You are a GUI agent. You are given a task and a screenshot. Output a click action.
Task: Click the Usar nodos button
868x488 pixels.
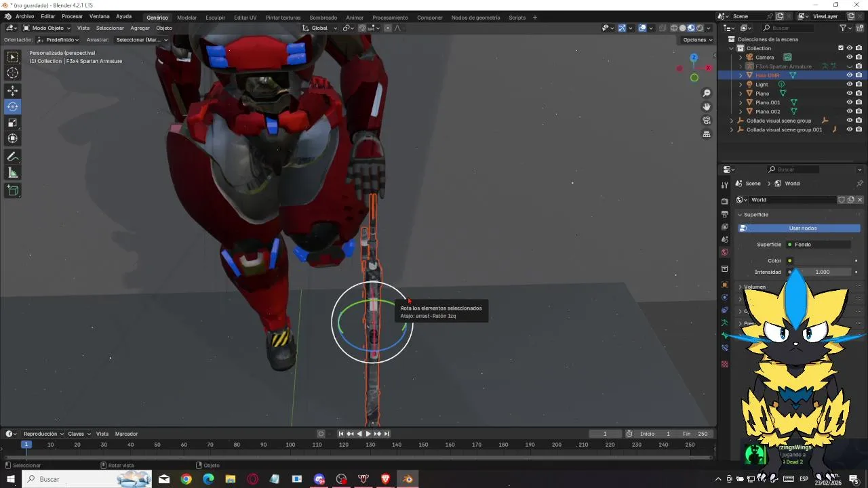(800, 228)
